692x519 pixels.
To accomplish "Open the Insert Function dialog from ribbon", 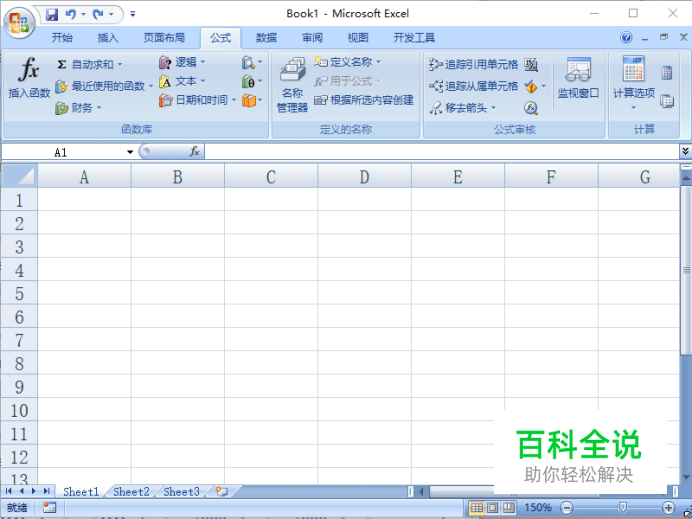I will [29, 78].
